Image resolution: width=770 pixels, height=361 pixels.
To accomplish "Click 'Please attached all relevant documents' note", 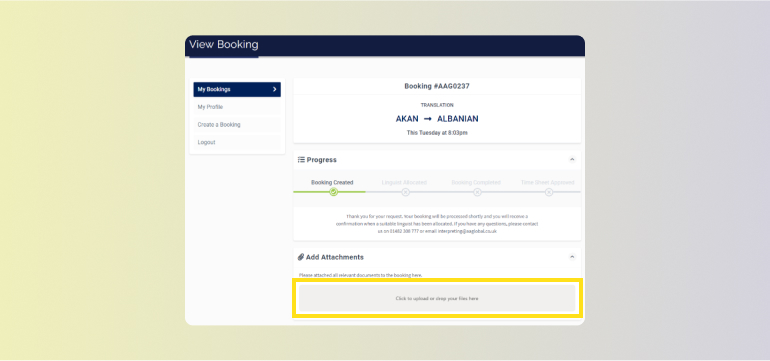I will (360, 275).
